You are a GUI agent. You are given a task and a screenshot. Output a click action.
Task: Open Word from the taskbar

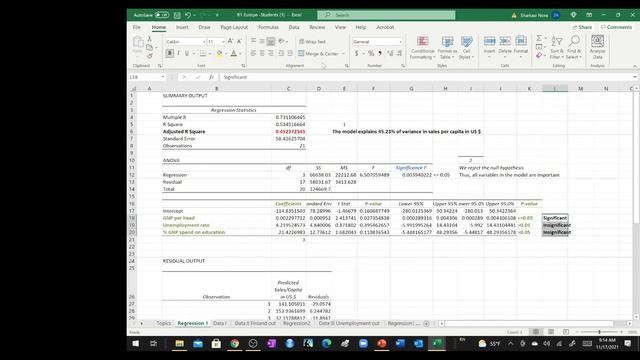[x=400, y=344]
